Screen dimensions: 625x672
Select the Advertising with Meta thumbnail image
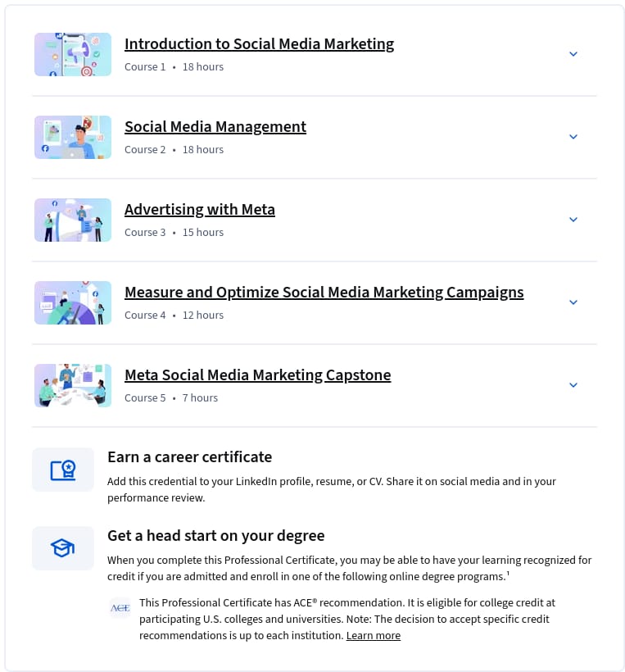point(73,220)
